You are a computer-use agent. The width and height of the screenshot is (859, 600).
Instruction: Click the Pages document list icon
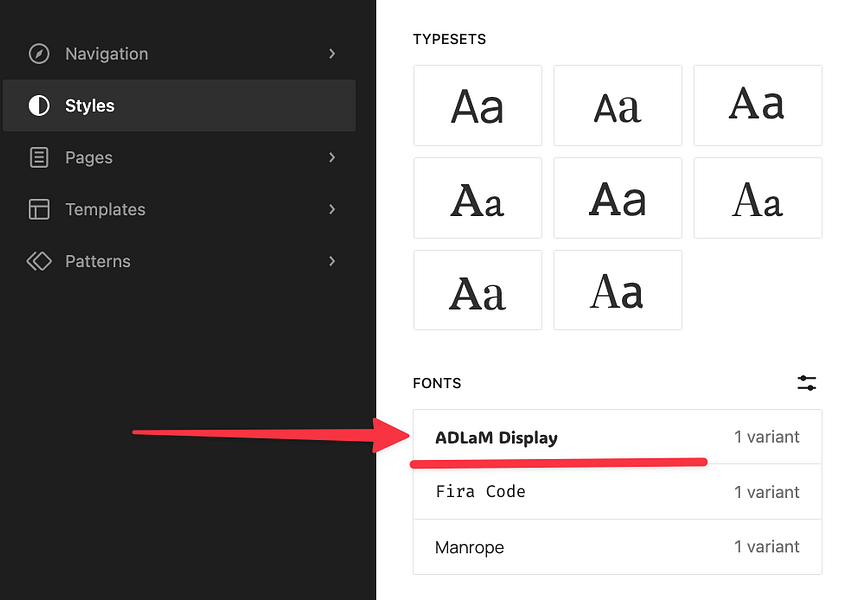click(x=39, y=157)
